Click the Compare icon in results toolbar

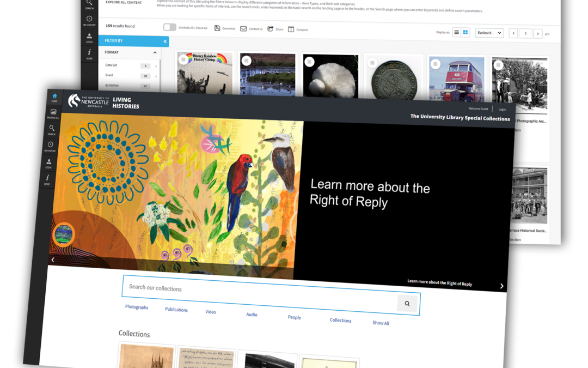click(x=291, y=29)
